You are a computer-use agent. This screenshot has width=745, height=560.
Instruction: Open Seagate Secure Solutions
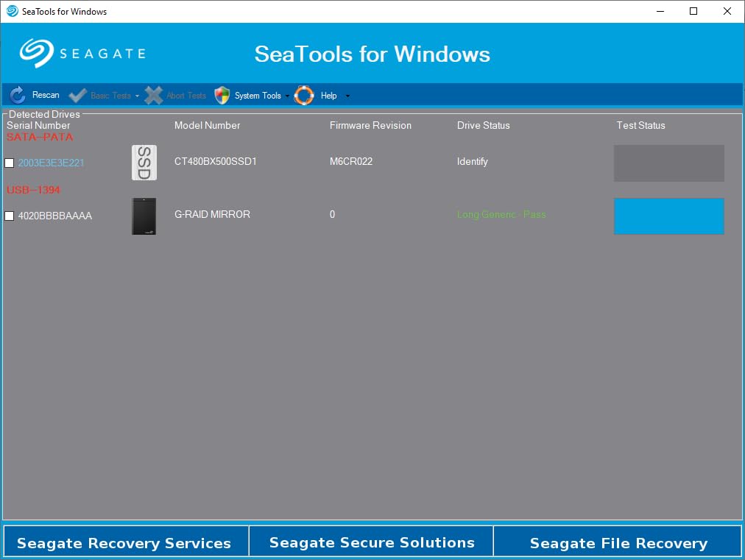coord(372,542)
